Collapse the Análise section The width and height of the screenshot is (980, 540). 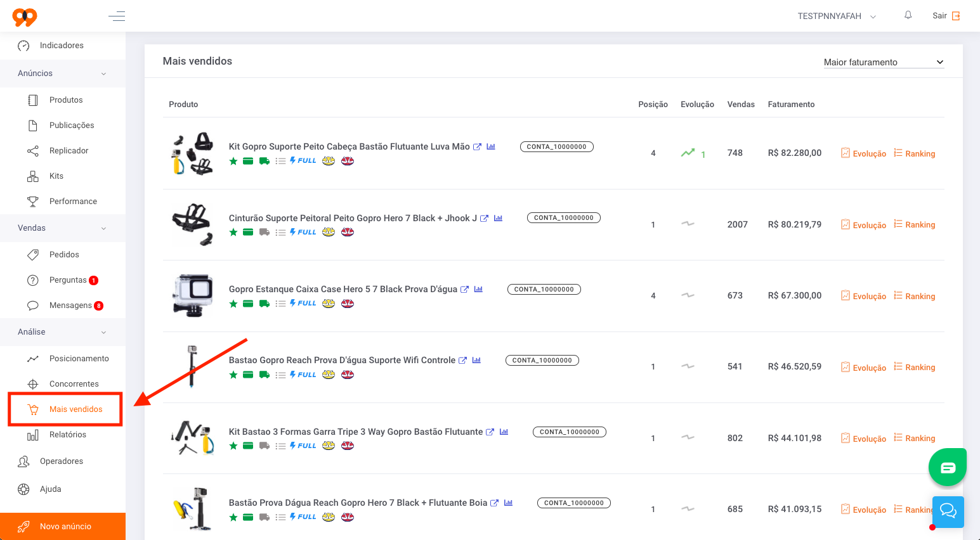[x=63, y=332]
